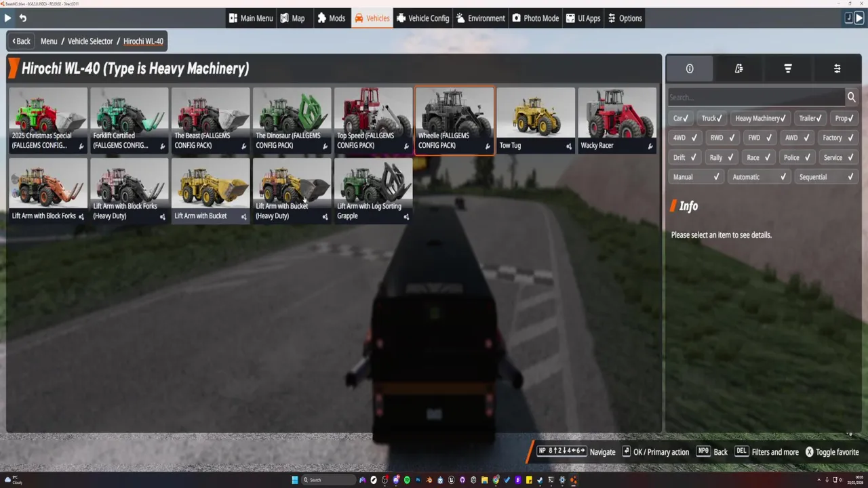This screenshot has width=868, height=488.
Task: Focus the vehicle Search field
Action: pos(756,98)
